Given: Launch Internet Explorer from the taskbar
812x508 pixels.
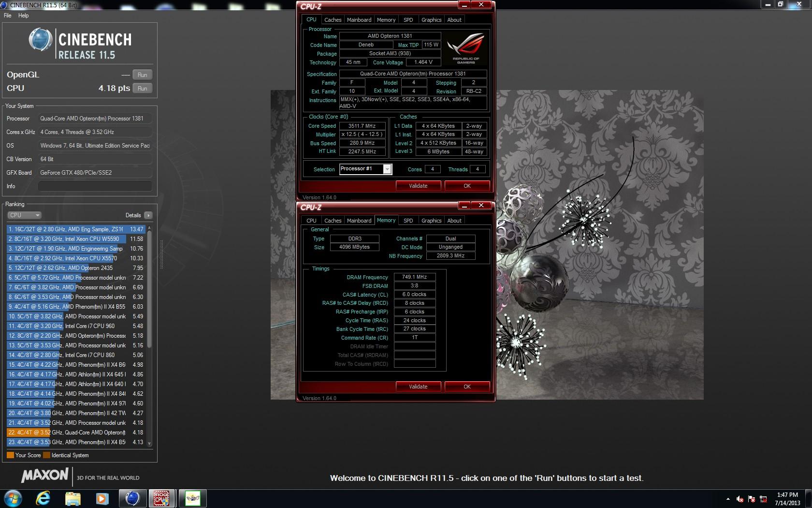Looking at the screenshot, I should coord(43,498).
